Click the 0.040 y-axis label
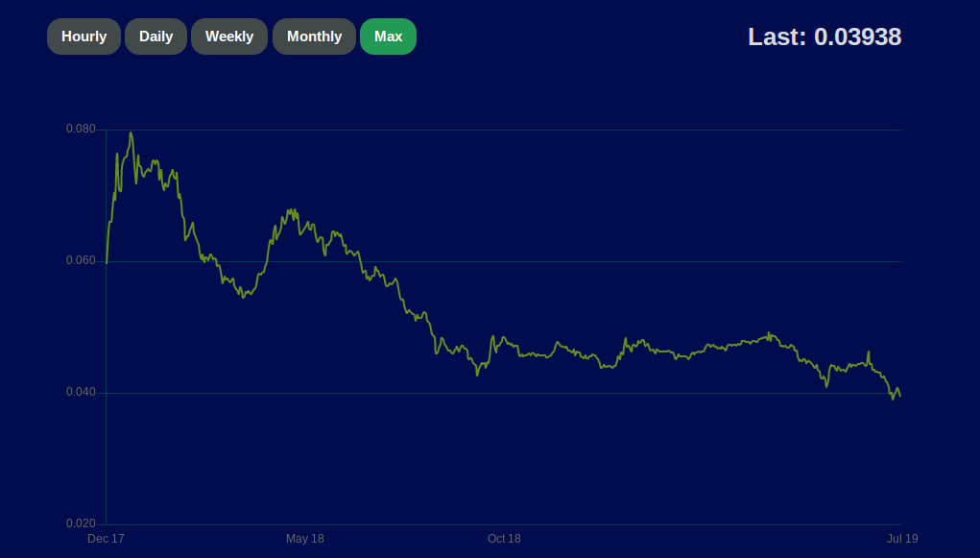Screen dimensions: 980x558 coord(81,393)
